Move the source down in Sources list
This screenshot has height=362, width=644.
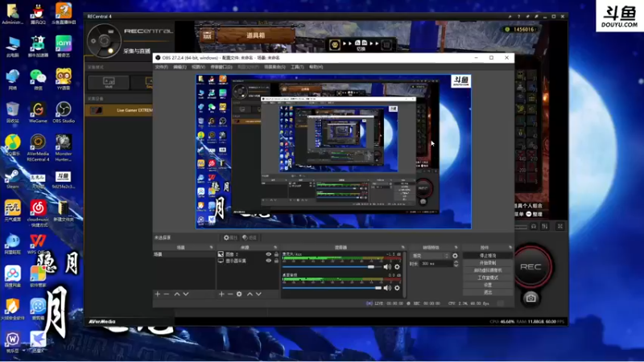[258, 294]
